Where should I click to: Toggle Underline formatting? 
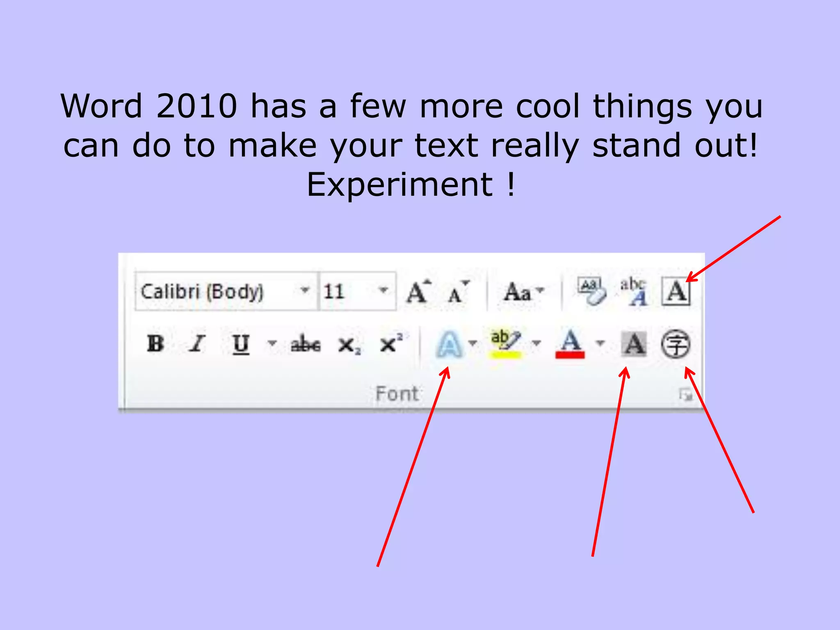241,344
